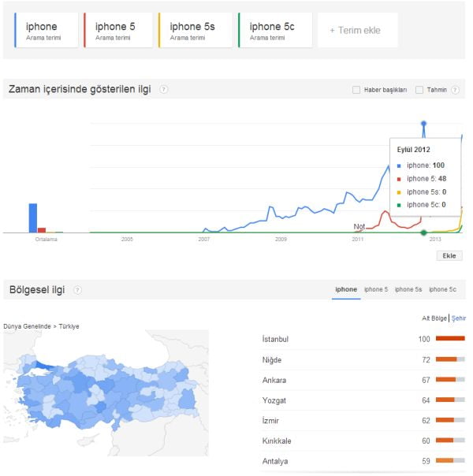Click the green data point on the timeline axis
The height and width of the screenshot is (476, 473).
tap(423, 232)
